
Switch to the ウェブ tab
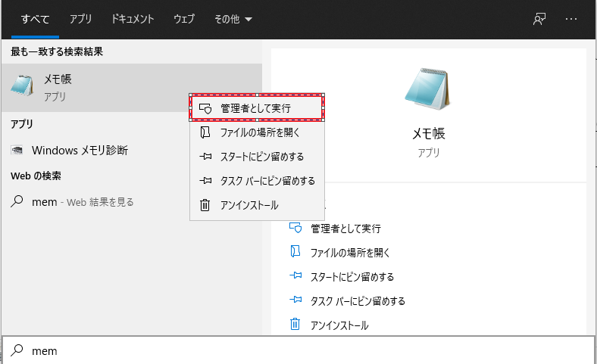pos(184,19)
